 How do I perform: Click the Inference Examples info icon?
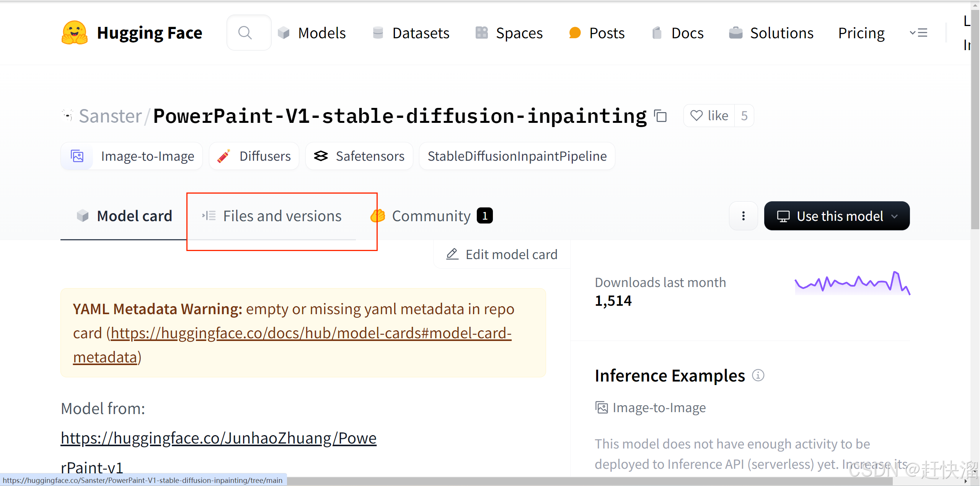(758, 375)
